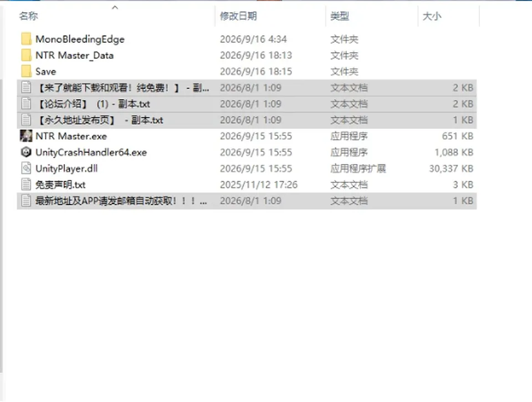Sort by the 修改日期 column header
532x402 pixels.
click(238, 16)
